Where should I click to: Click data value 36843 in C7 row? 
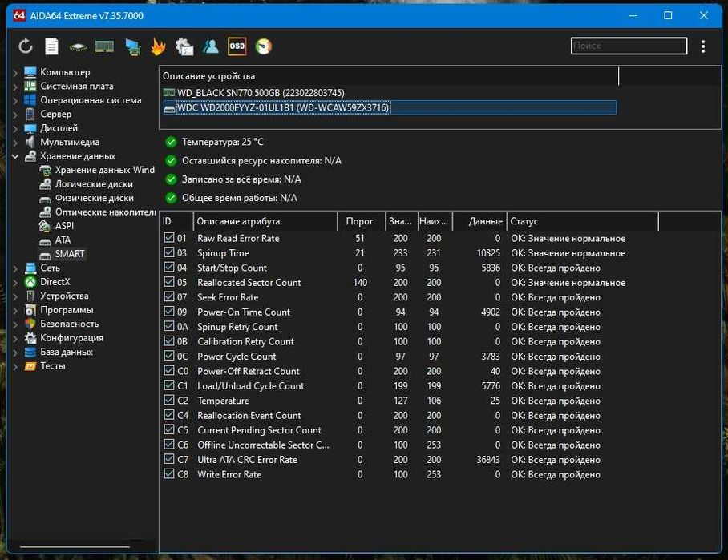tap(488, 460)
